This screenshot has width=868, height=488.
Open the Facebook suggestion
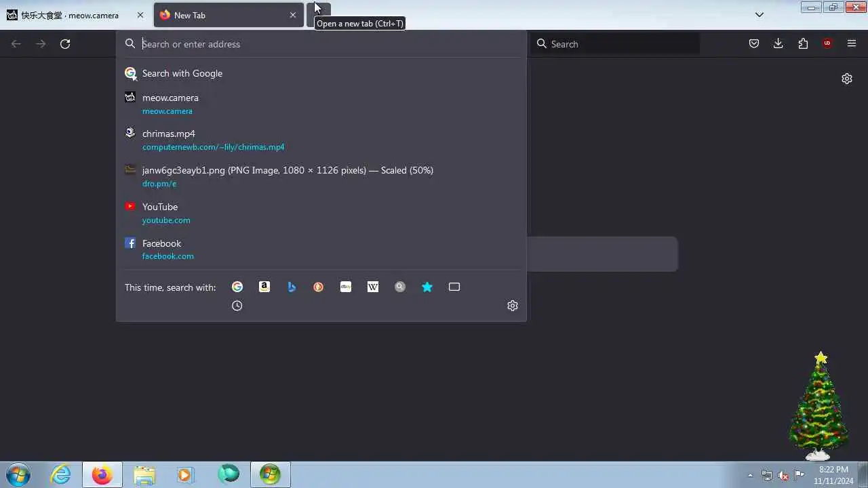coord(321,249)
